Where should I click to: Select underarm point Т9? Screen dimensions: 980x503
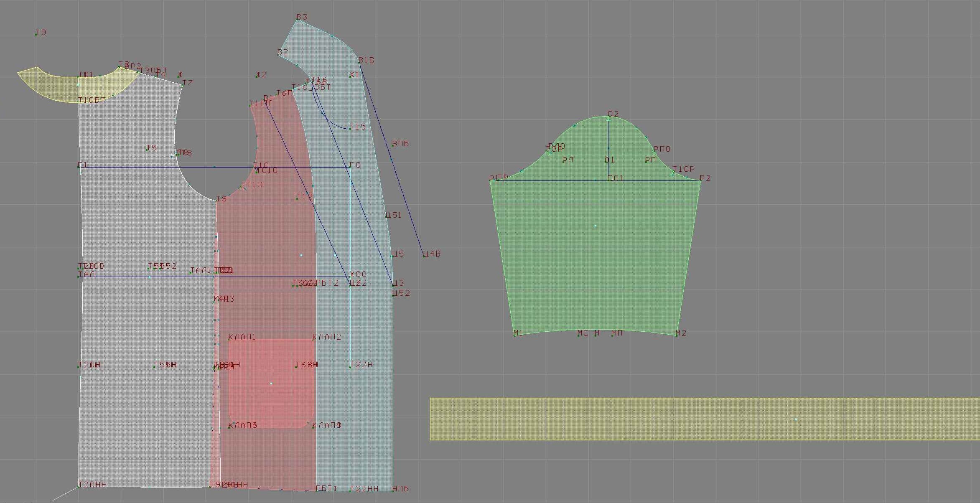216,201
